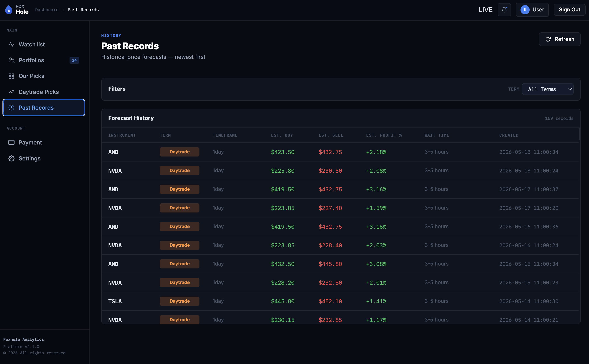This screenshot has height=364, width=589.
Task: Click the Watch list pulse icon
Action: (x=11, y=44)
